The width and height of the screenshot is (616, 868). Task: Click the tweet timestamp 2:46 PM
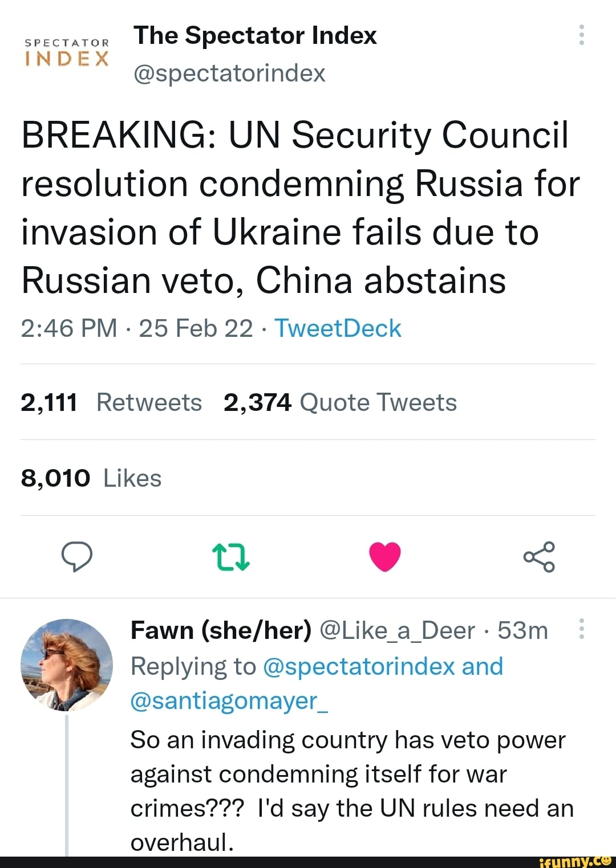68,328
